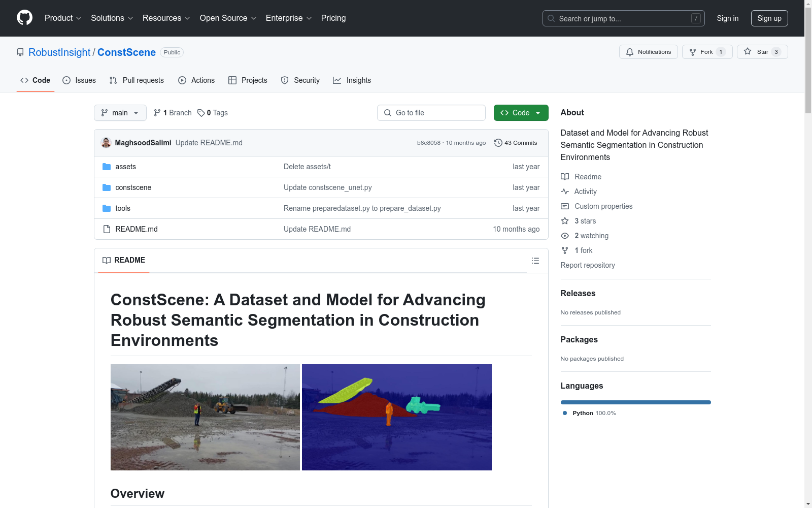Viewport: 812px width, 508px height.
Task: Open the Python 100.0% language link
Action: tap(589, 413)
